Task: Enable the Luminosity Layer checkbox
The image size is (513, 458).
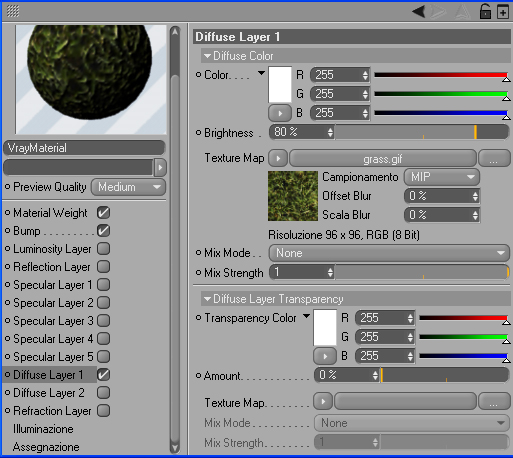Action: (104, 249)
